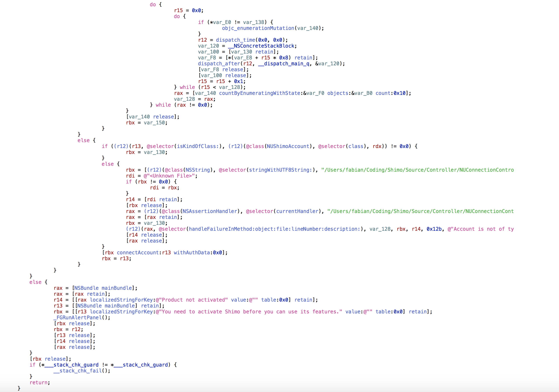
Task: Click the r15 = 0x0 line
Action: 188,10
